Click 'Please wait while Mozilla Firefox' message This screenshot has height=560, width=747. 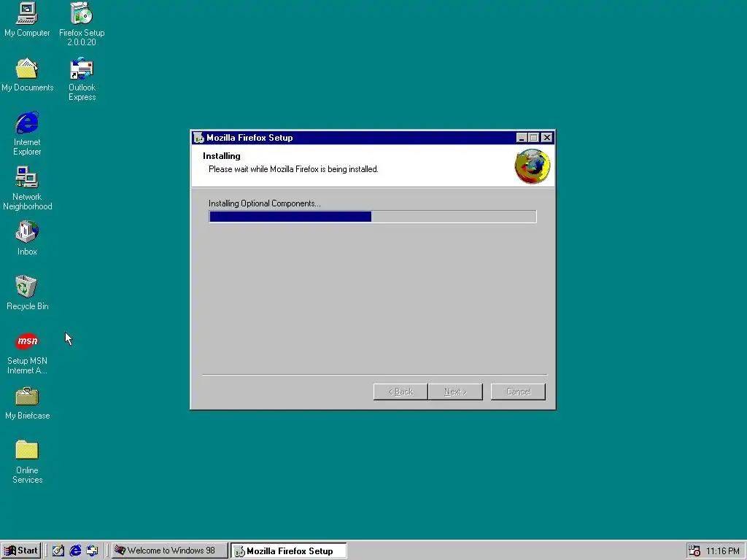click(293, 169)
